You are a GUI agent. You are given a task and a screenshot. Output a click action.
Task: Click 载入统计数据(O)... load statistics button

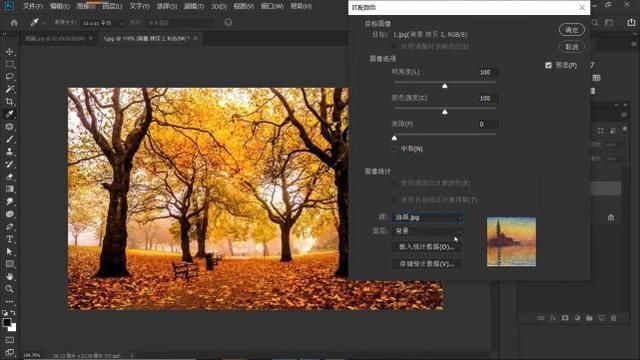427,247
